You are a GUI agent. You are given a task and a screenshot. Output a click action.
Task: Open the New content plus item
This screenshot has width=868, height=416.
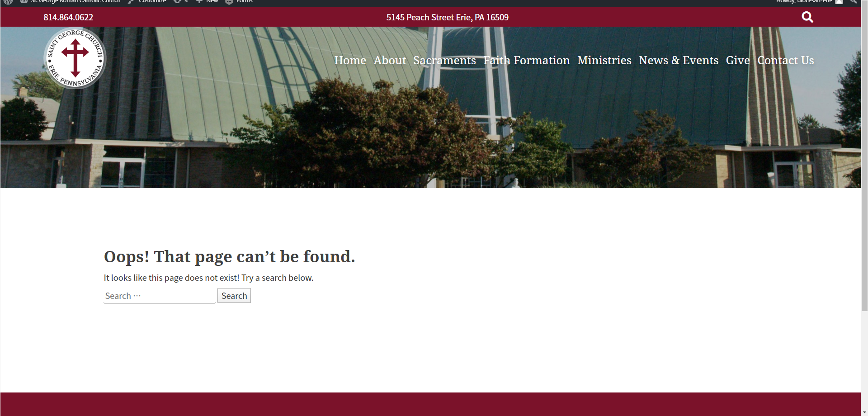(x=207, y=2)
